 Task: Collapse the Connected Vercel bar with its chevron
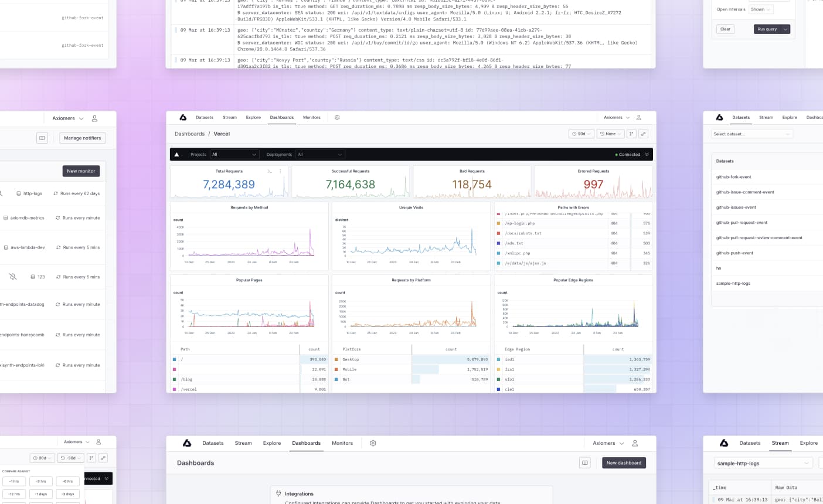[x=647, y=154]
